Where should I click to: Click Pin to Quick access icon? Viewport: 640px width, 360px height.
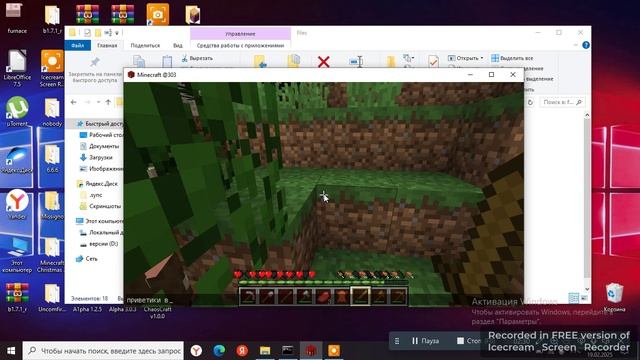95,62
